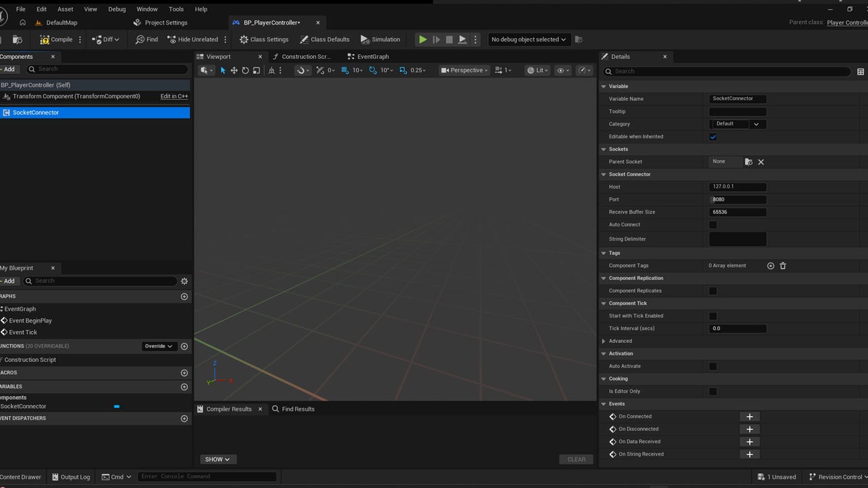Viewport: 868px width, 488px height.
Task: Click the Simulation toolbar button
Action: click(x=380, y=39)
